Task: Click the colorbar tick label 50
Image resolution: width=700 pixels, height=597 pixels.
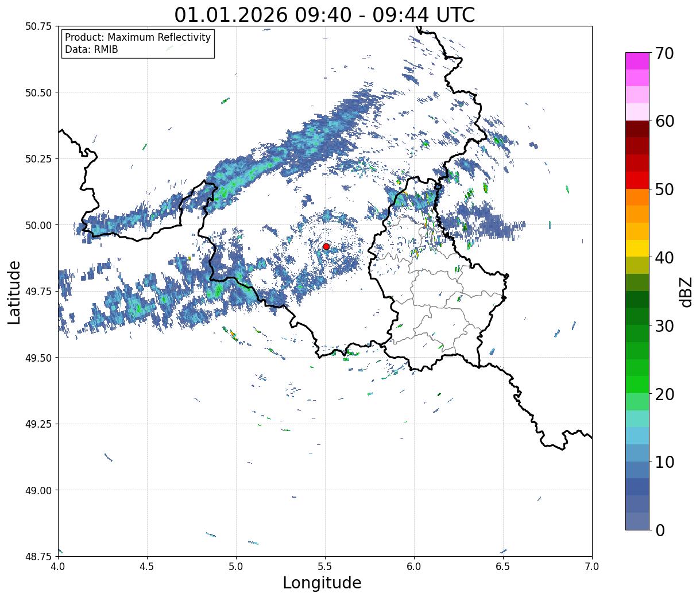Action: pos(665,189)
